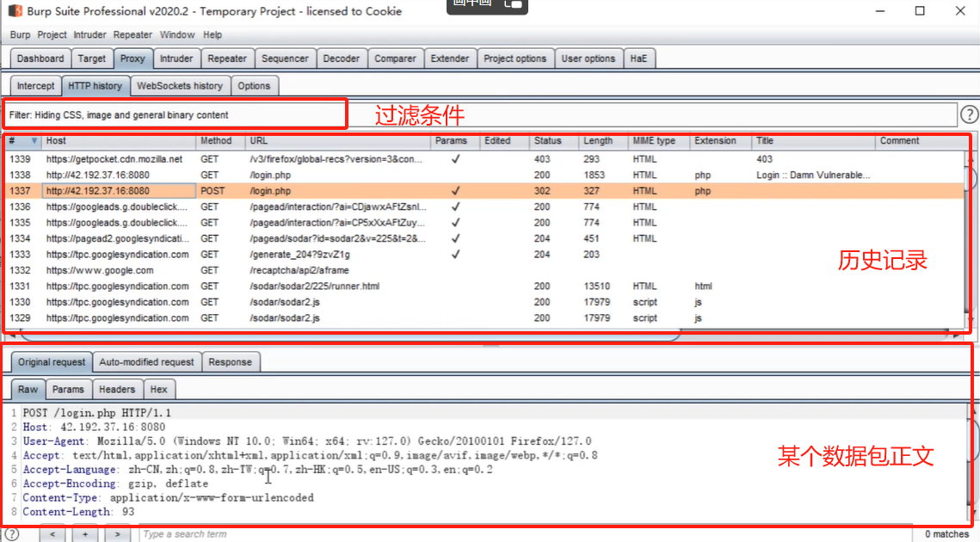Switch to the Intruder tool tab

[176, 59]
